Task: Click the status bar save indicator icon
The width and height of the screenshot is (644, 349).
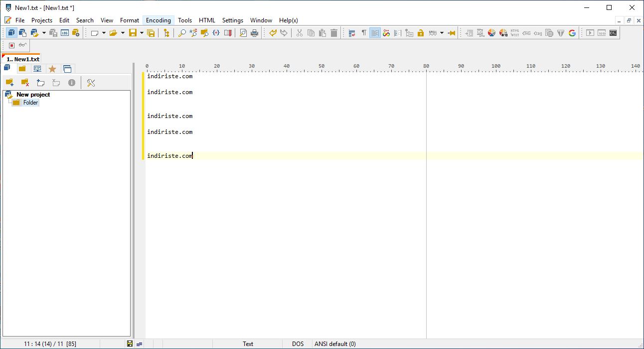Action: coord(130,344)
